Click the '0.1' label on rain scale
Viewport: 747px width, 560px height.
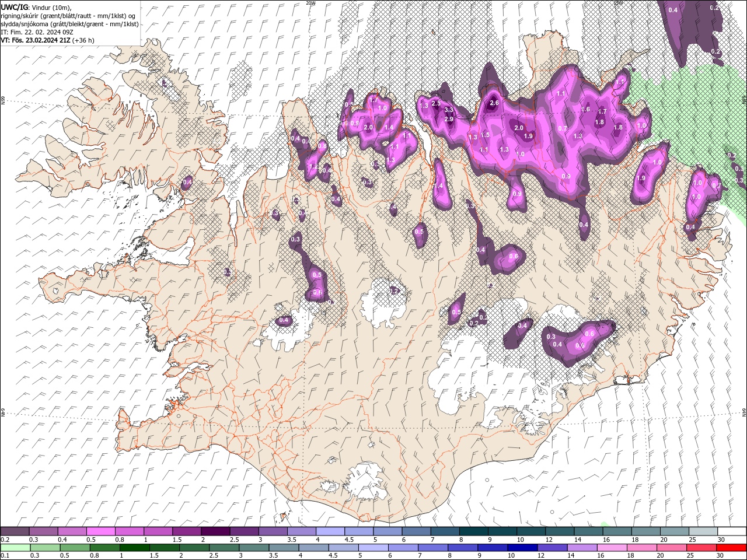coord(5,556)
